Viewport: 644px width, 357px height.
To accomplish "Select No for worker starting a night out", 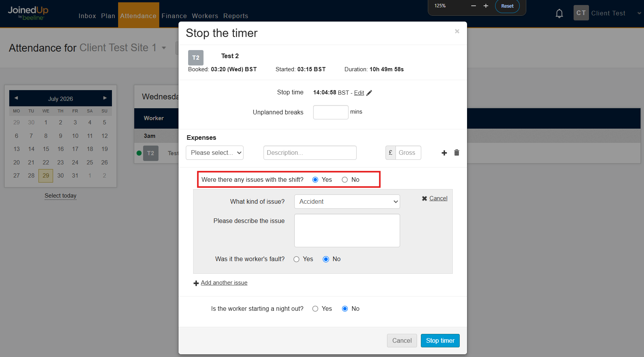I will click(345, 309).
